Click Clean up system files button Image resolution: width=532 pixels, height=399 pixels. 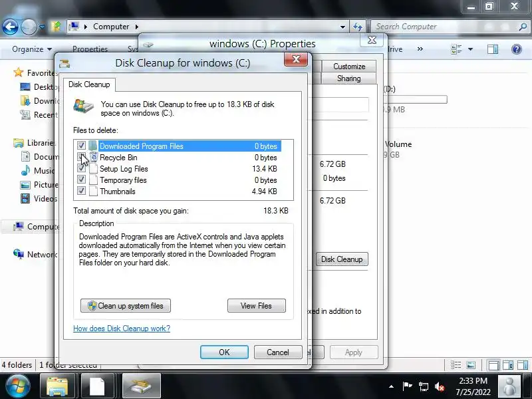126,306
